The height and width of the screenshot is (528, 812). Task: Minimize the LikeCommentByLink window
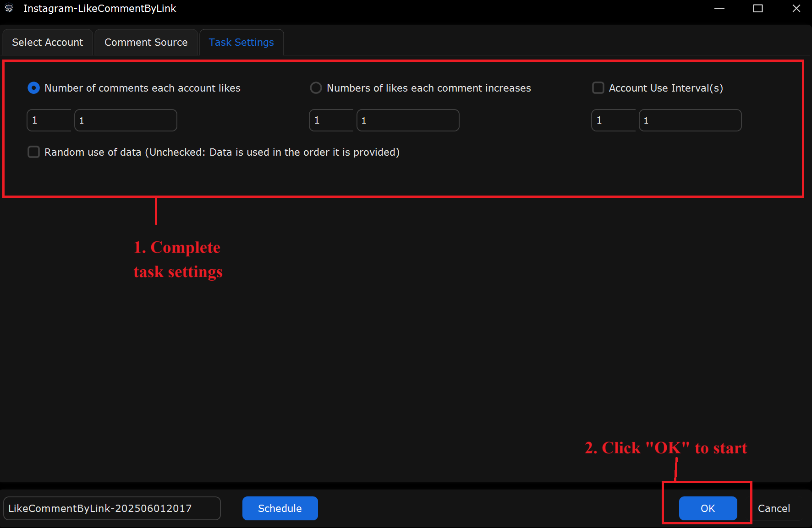tap(719, 8)
